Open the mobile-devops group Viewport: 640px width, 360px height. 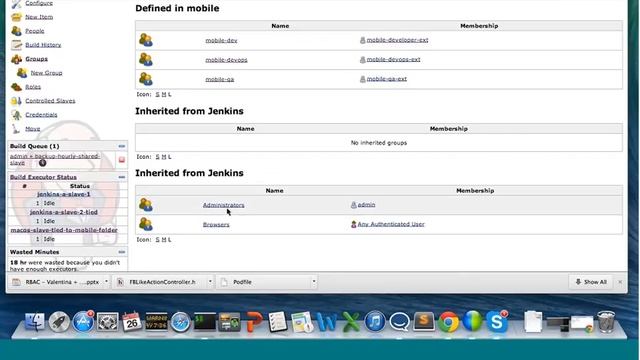226,60
